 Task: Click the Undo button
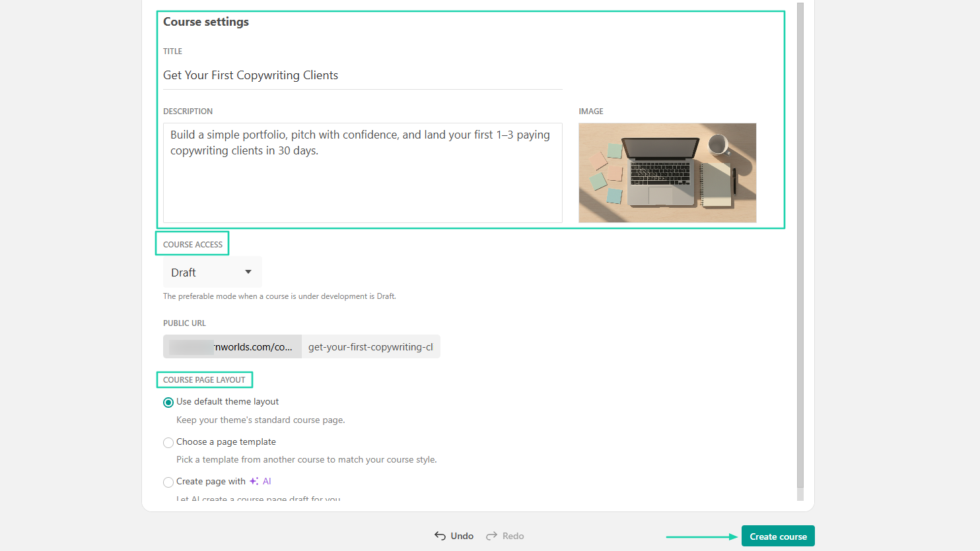454,536
